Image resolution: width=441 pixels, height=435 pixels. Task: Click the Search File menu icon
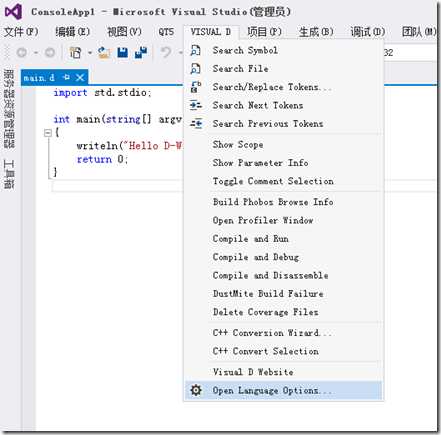tap(195, 69)
